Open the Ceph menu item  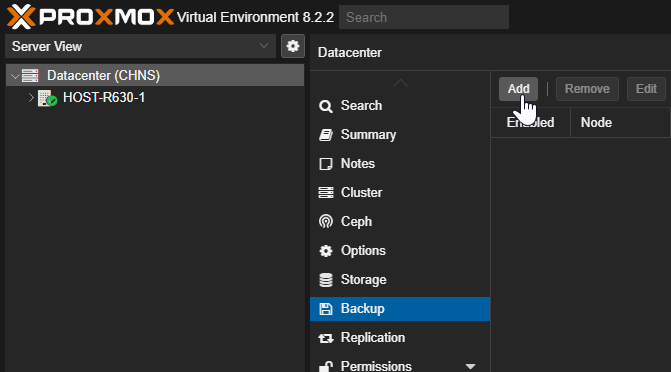(x=400, y=222)
